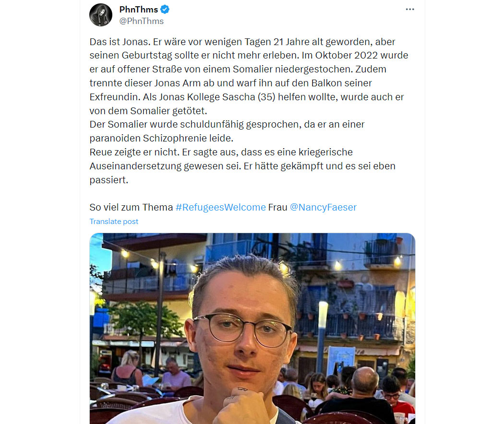Open the @NancyFaeser mention
Screen dimensions: 504x424
(x=323, y=208)
